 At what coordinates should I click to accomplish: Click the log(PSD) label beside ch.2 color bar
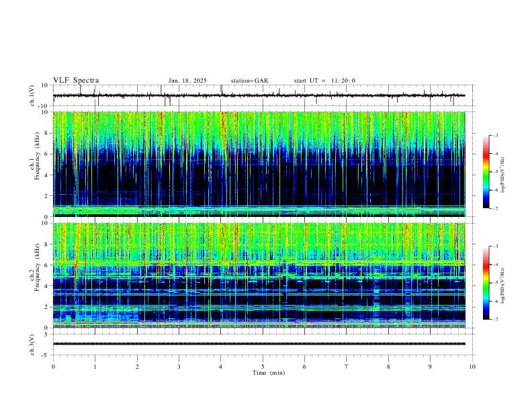click(502, 285)
